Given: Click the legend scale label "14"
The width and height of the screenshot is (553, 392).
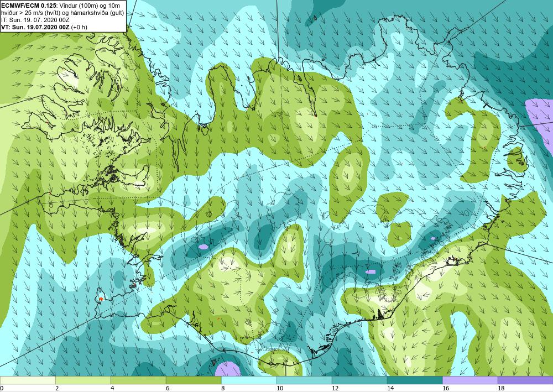Looking at the screenshot, I should pyautogui.click(x=390, y=389).
